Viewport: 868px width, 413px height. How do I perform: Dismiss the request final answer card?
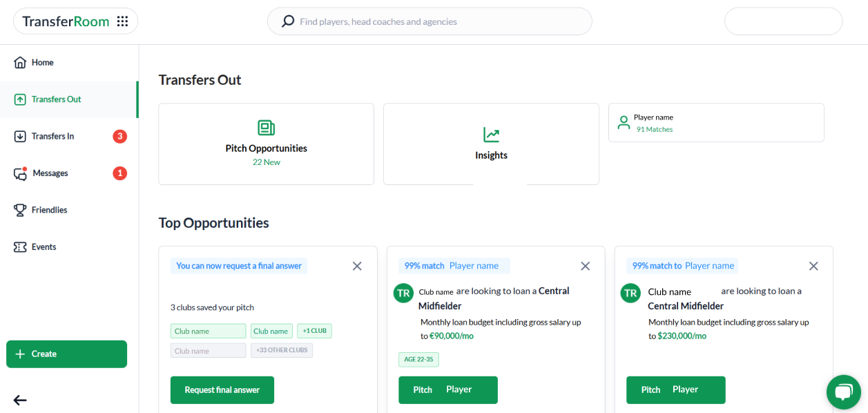pos(357,266)
